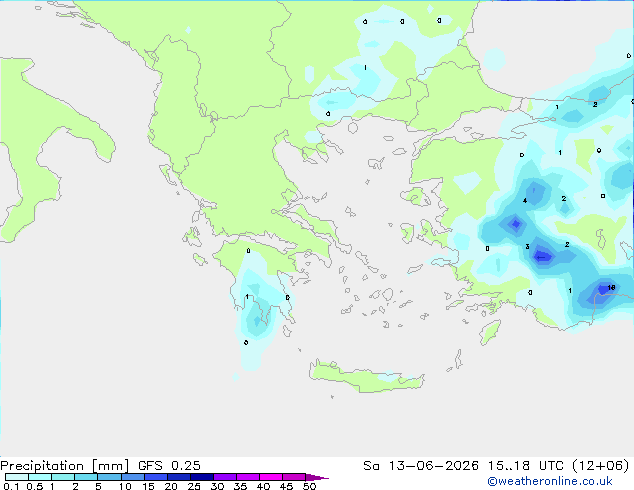Viewport: 634px width, 490px height.
Task: Click the 15–20 mm blue legend swatch
Action: (x=155, y=477)
